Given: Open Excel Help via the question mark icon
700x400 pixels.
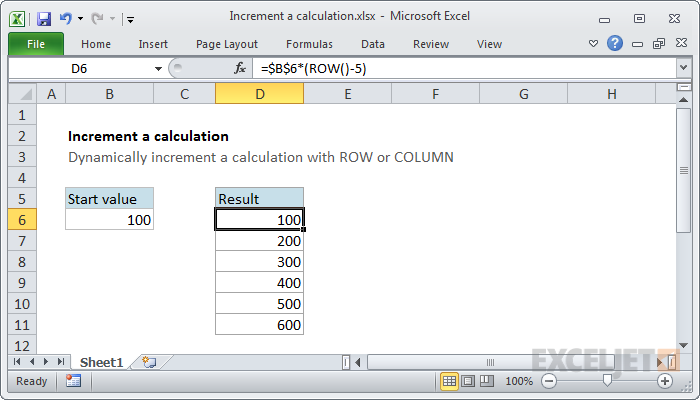Looking at the screenshot, I should pos(615,43).
